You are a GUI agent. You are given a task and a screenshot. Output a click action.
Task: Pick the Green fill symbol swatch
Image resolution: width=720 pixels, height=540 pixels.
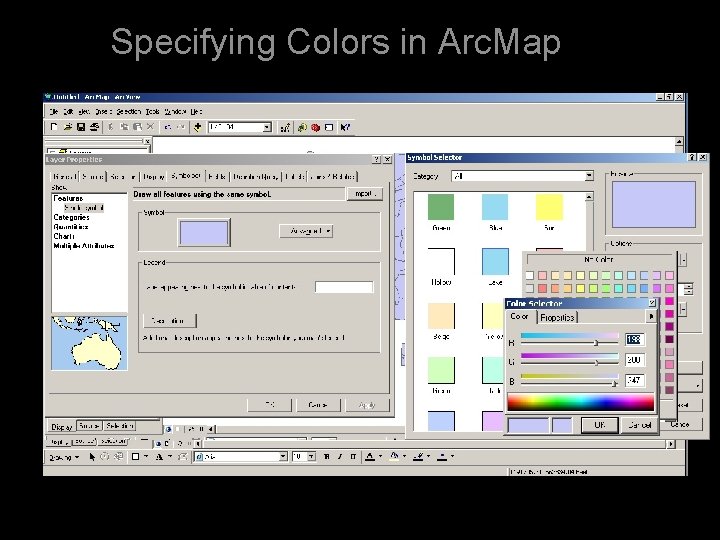441,207
